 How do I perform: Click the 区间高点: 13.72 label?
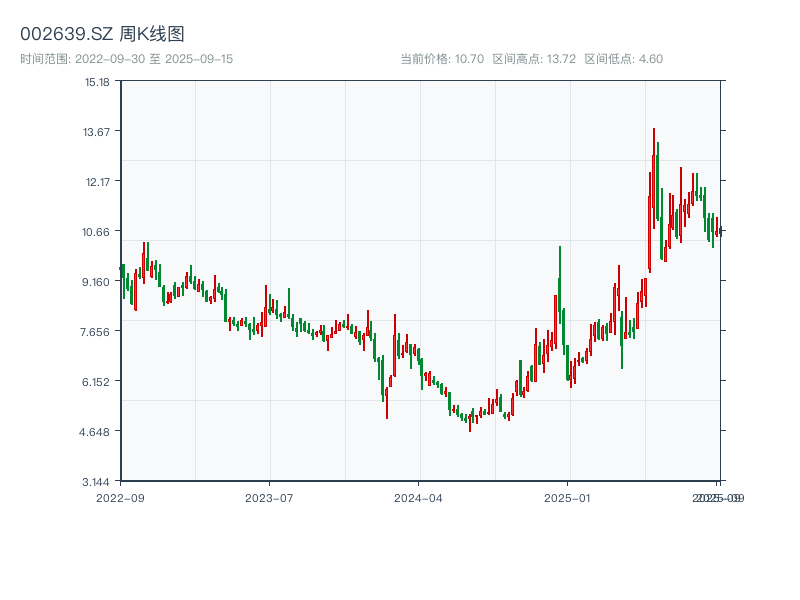(534, 59)
